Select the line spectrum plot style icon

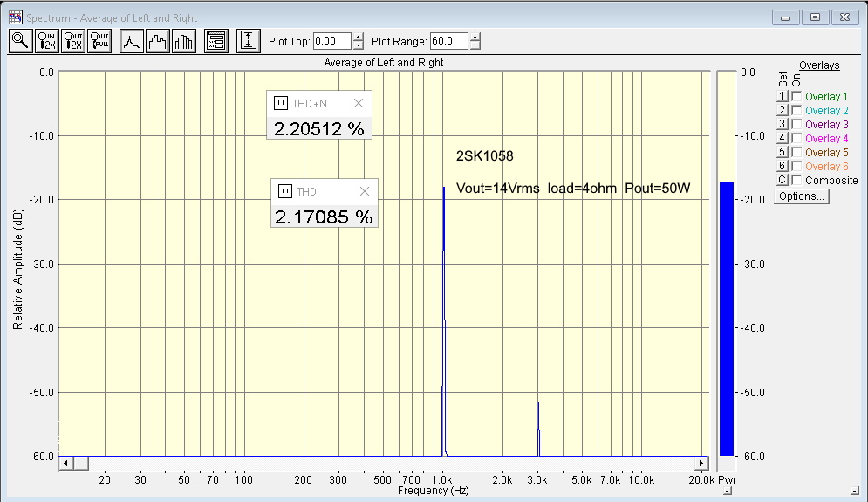tap(132, 41)
